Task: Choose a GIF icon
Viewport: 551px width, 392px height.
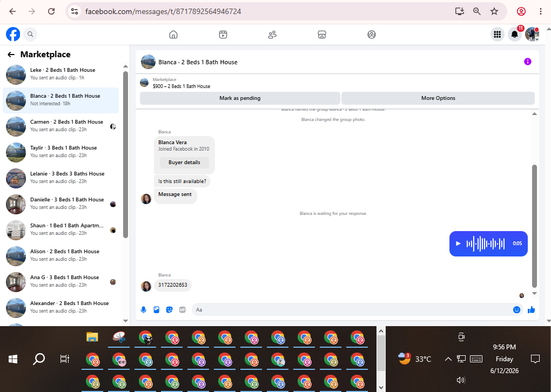Action: (183, 310)
